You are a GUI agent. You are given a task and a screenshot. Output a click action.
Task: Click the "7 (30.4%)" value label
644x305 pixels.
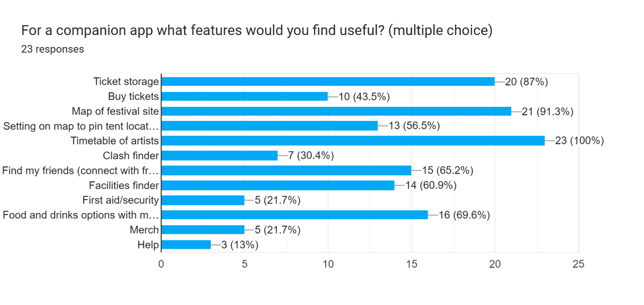point(311,155)
